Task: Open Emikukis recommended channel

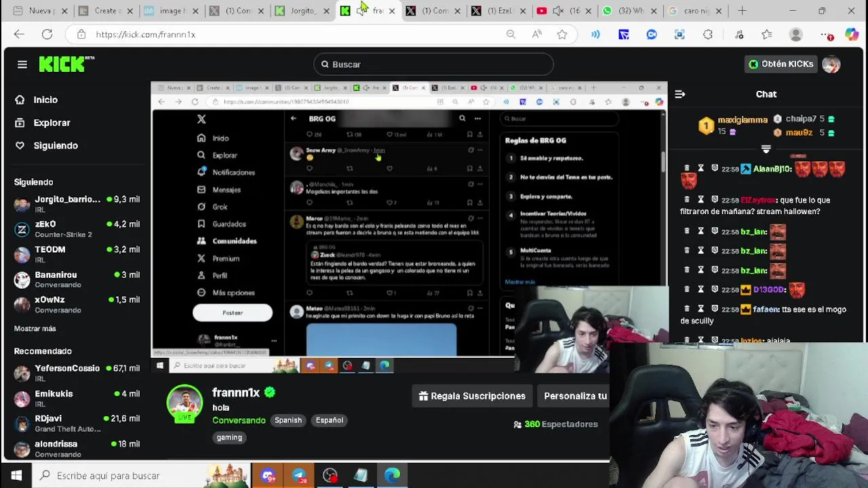Action: [76, 399]
